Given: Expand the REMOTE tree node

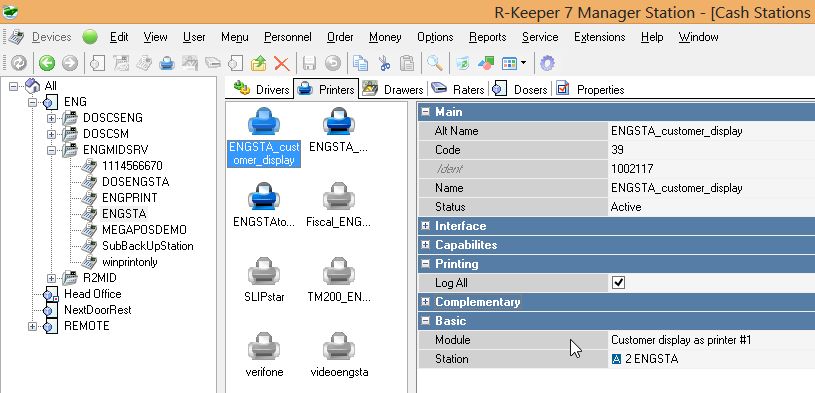Looking at the screenshot, I should (32, 326).
